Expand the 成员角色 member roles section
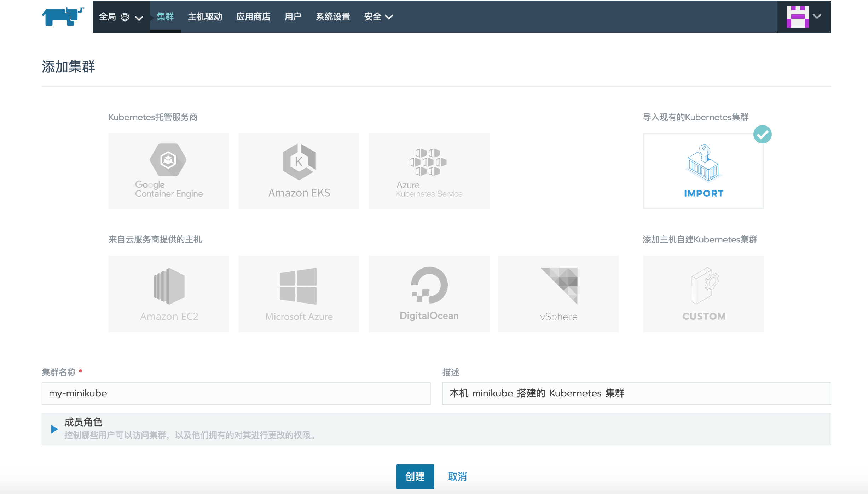This screenshot has width=868, height=494. (54, 429)
